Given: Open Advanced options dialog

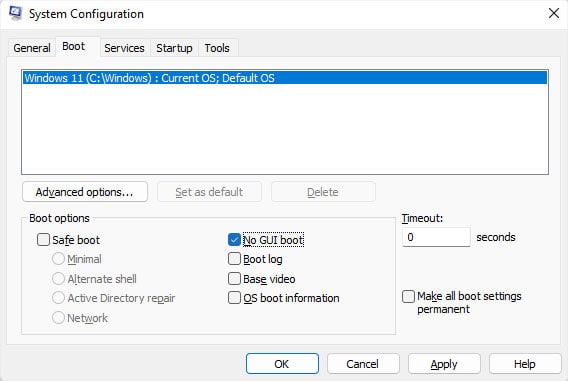Looking at the screenshot, I should pos(85,192).
